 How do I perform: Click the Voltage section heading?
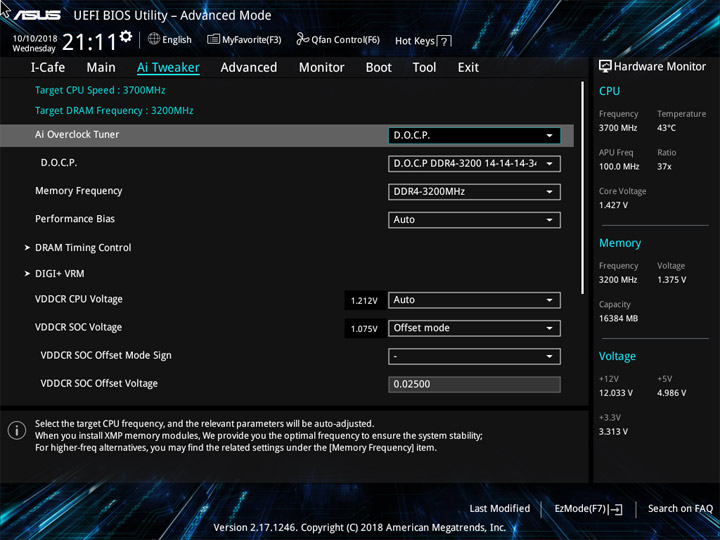pyautogui.click(x=617, y=356)
